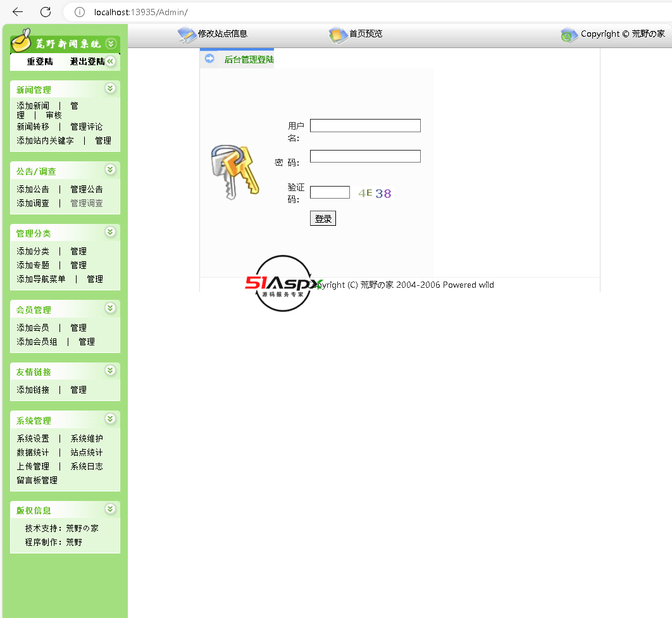Click 管理 next to 添加链接
This screenshot has width=672, height=618.
point(78,390)
